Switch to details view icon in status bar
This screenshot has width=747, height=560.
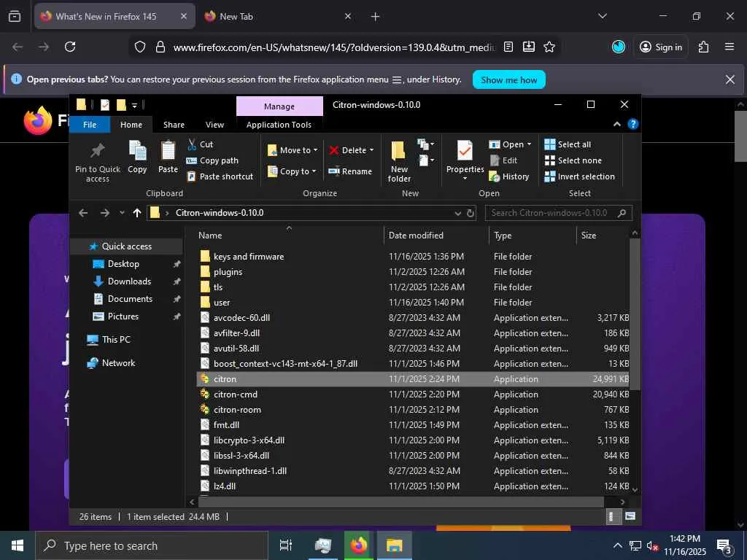[x=612, y=516]
